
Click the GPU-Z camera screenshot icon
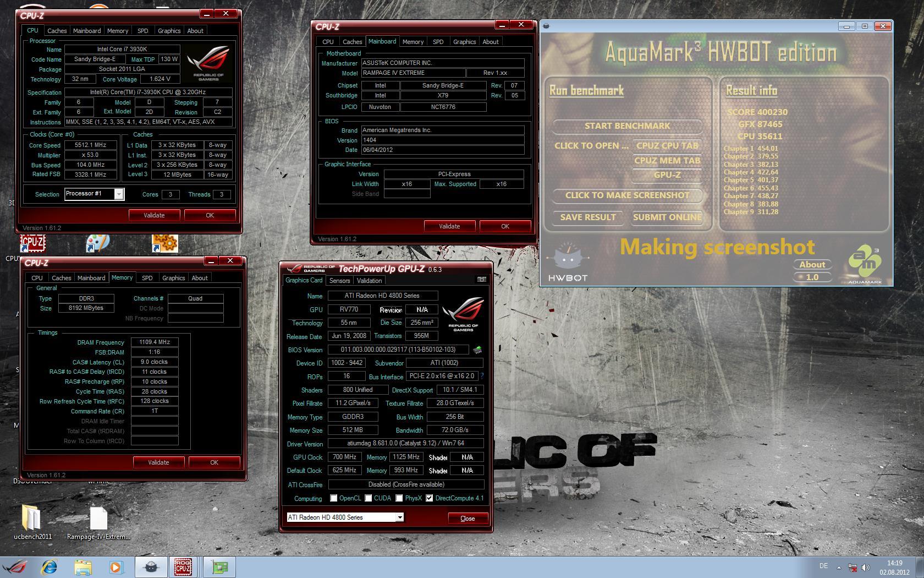click(x=481, y=280)
